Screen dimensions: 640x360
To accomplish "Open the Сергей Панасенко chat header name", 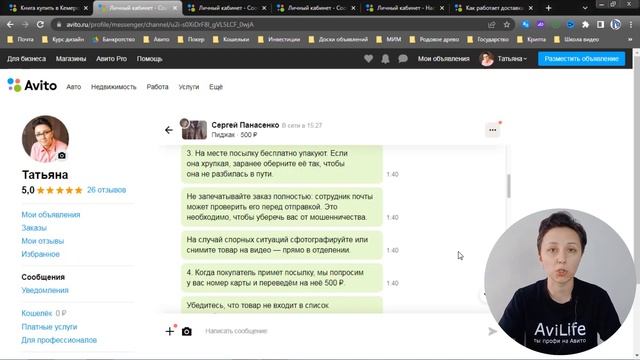I will (x=245, y=125).
